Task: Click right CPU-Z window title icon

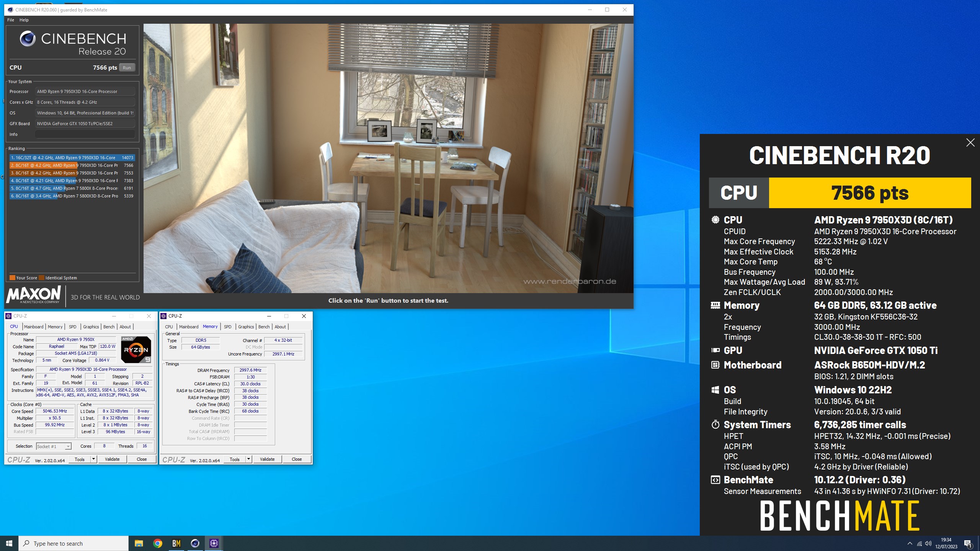Action: click(163, 316)
